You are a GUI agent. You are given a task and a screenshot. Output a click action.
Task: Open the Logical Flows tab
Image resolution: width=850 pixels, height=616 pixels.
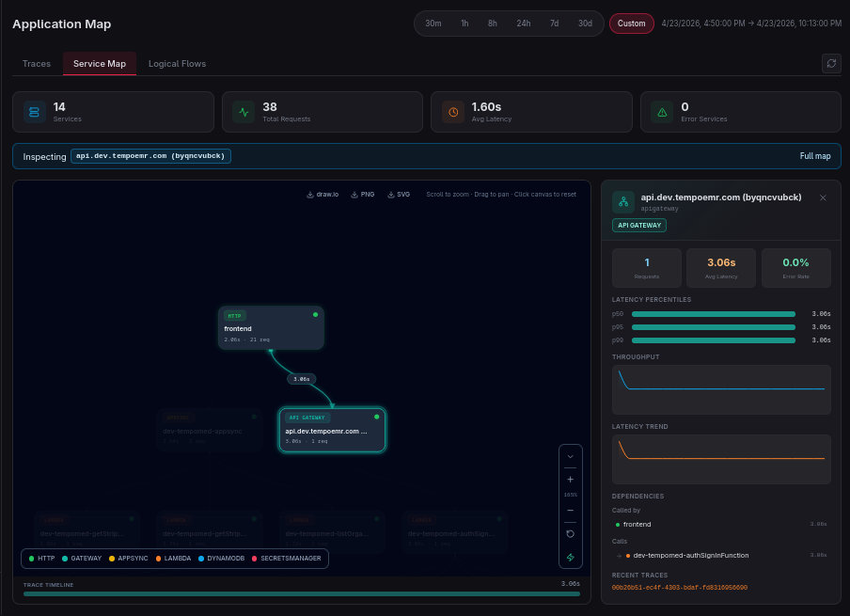coord(178,63)
